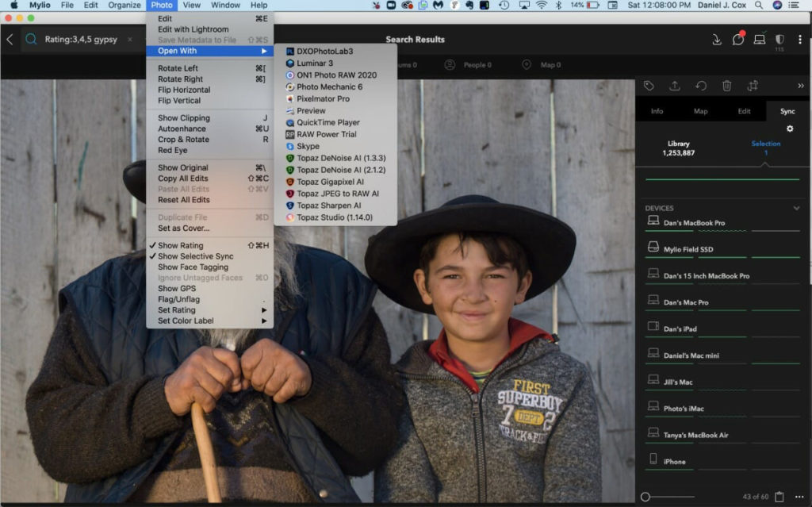Image resolution: width=812 pixels, height=507 pixels.
Task: Enable Show Face Tagging option
Action: pos(191,267)
